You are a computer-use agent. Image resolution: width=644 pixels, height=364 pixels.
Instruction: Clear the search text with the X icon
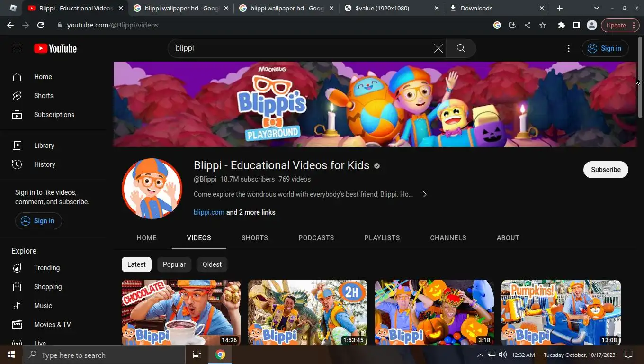click(438, 48)
